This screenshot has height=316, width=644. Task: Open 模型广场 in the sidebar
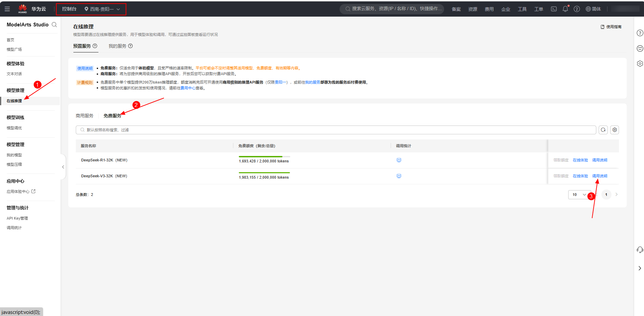(x=14, y=49)
